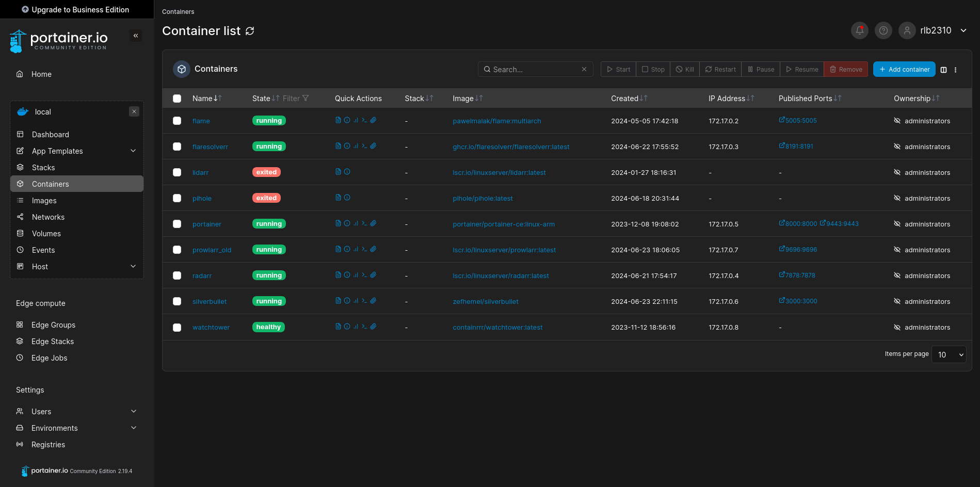Open Stacks page
This screenshot has height=487, width=980.
click(x=77, y=167)
